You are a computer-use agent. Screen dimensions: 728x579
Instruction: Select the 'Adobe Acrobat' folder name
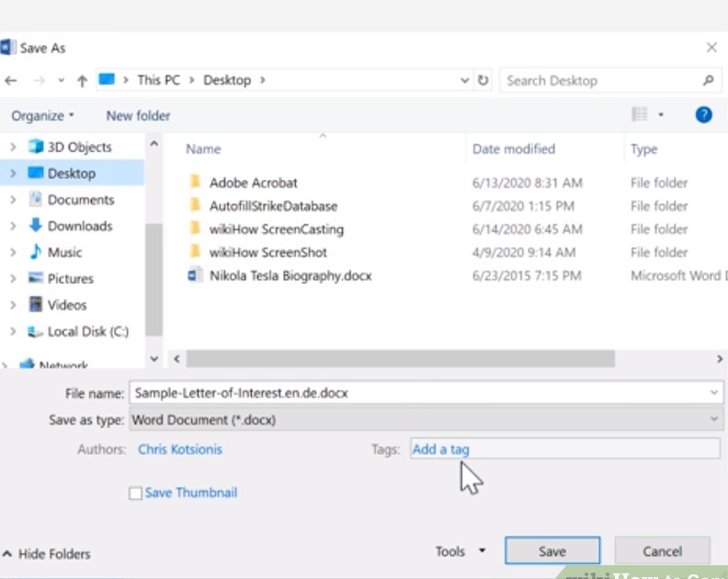coord(254,183)
